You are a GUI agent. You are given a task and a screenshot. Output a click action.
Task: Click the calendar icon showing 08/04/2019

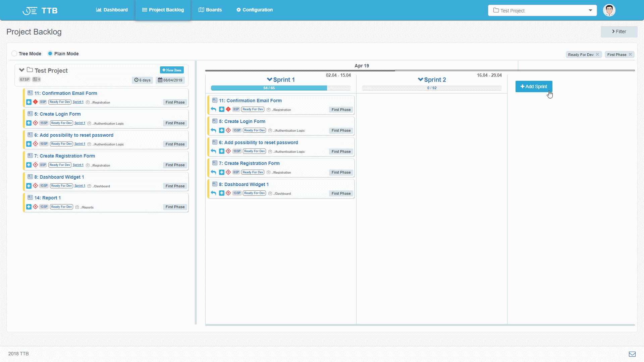pyautogui.click(x=160, y=80)
